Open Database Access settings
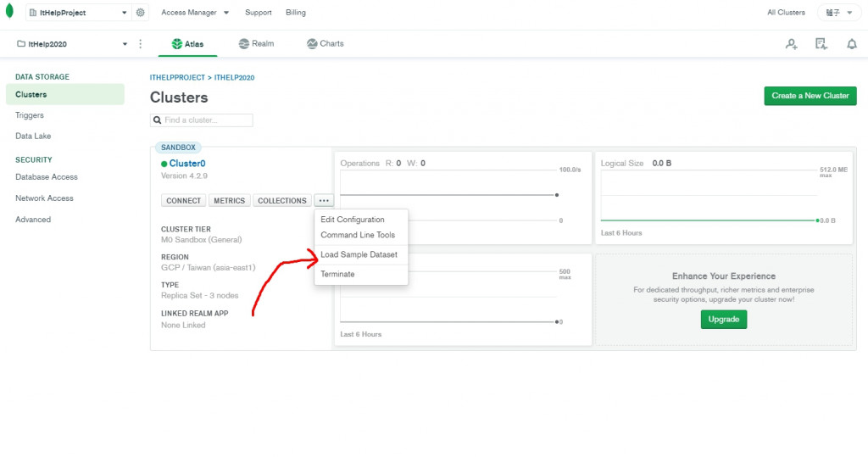This screenshot has height=457, width=868. 47,176
